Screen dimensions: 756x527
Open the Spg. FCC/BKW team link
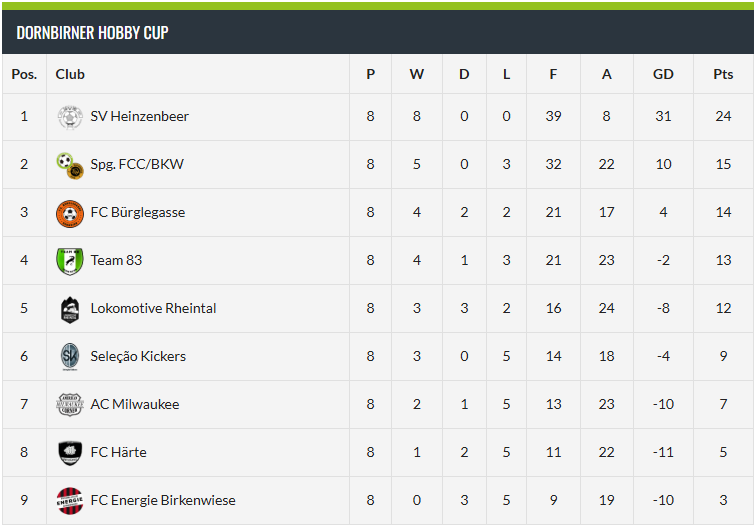click(x=137, y=165)
